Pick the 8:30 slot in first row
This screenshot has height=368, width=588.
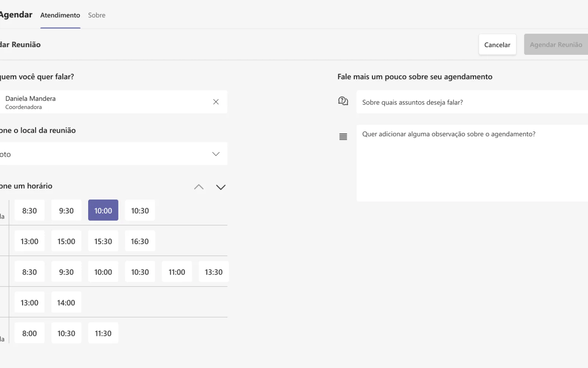coord(29,210)
